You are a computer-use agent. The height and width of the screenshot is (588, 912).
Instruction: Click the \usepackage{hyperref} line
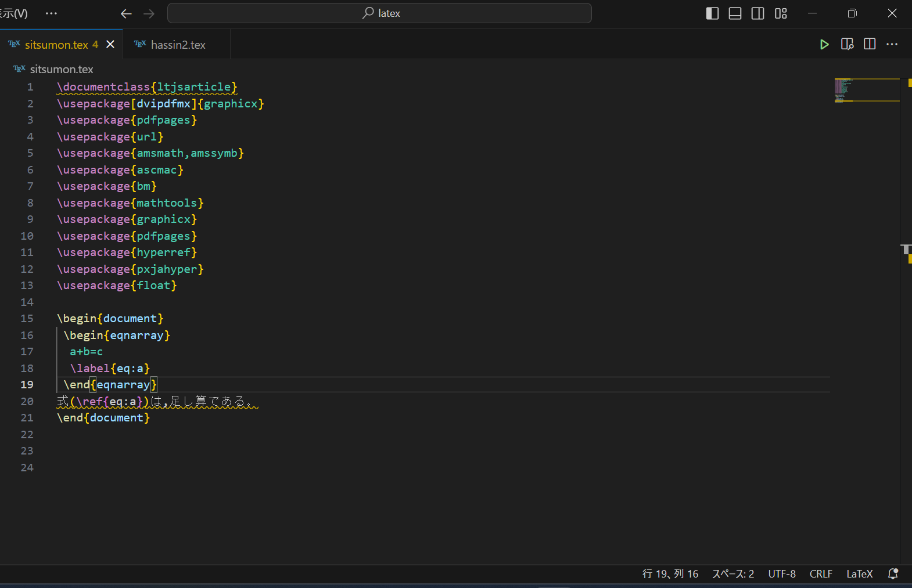127,252
